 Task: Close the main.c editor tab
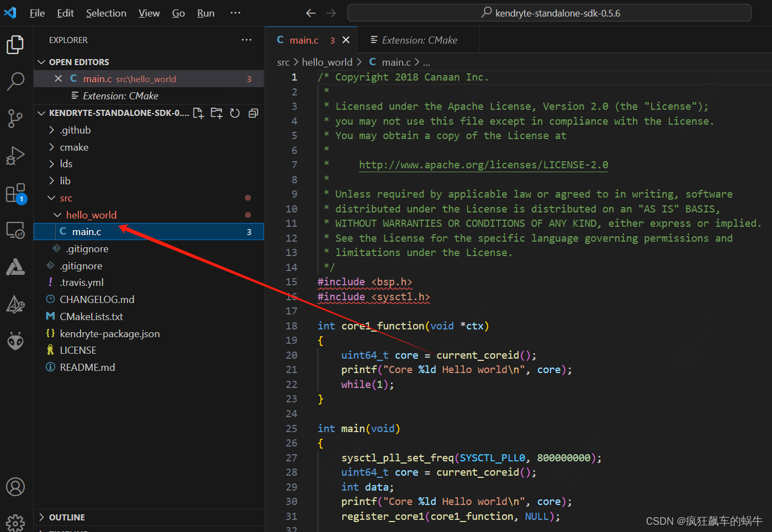(x=346, y=40)
